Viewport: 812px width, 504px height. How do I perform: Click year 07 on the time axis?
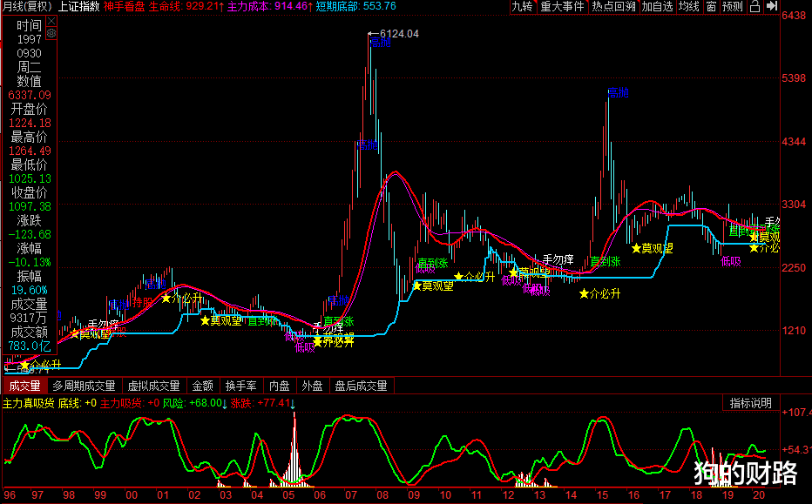[351, 494]
